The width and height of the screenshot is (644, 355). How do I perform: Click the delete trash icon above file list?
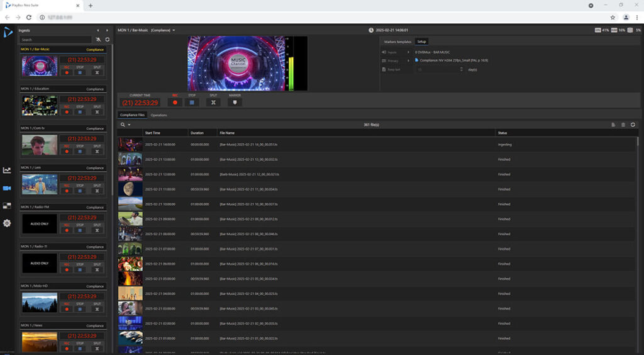tap(623, 125)
